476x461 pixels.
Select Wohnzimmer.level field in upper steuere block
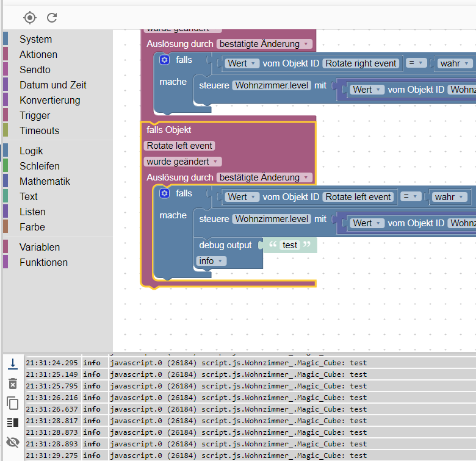click(272, 85)
